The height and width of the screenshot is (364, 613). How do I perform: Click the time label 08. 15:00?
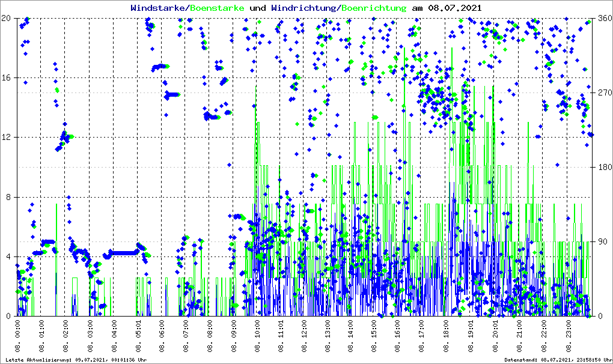pyautogui.click(x=374, y=336)
